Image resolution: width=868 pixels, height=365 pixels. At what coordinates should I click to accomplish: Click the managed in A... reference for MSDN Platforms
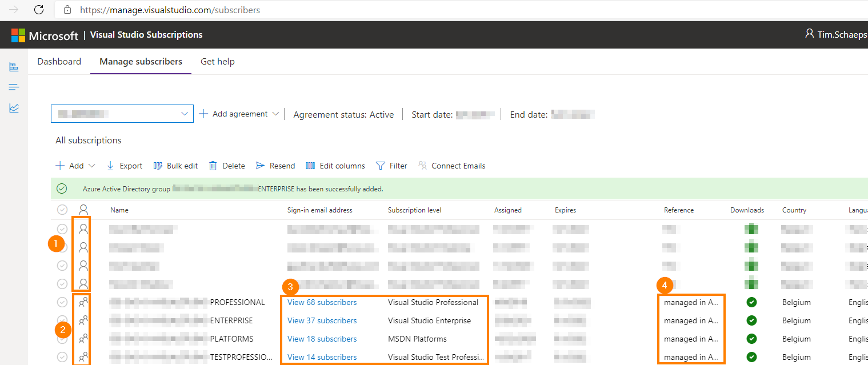tap(691, 339)
